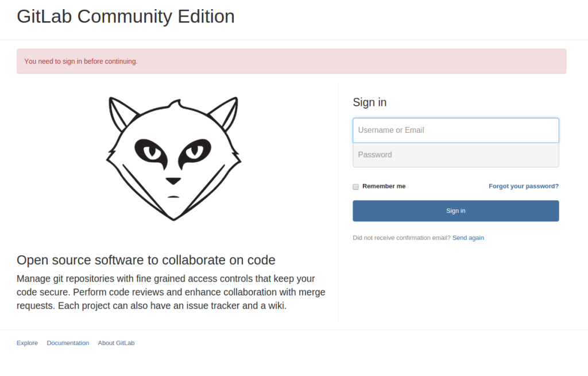The width and height of the screenshot is (588, 376).
Task: Open the Explore footer link
Action: click(x=27, y=343)
